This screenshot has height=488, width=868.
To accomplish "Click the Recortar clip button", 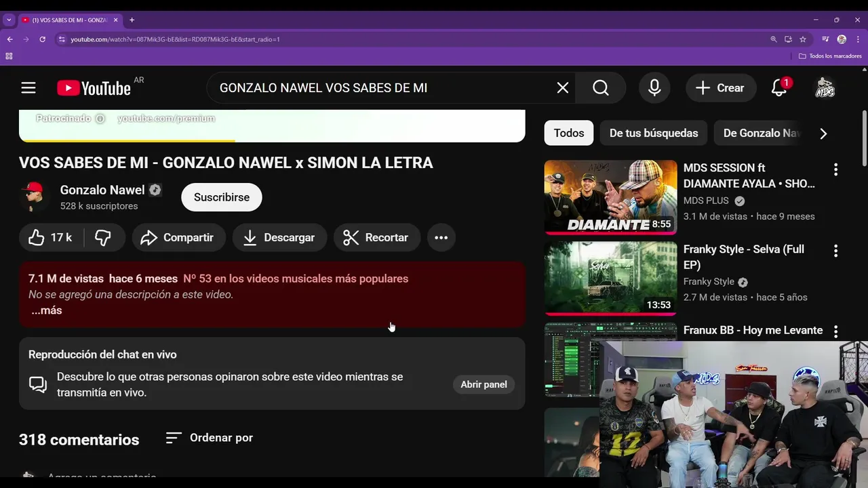I will click(x=376, y=237).
